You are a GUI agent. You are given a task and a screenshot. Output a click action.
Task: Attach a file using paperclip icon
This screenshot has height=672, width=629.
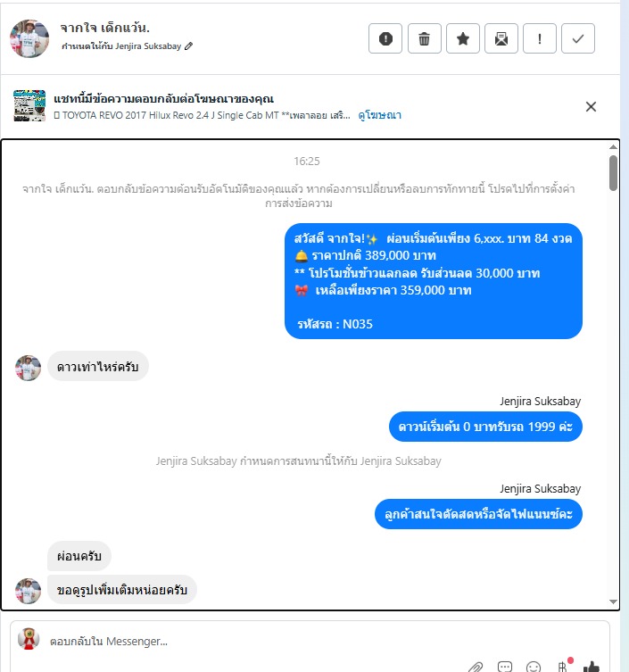click(x=476, y=667)
